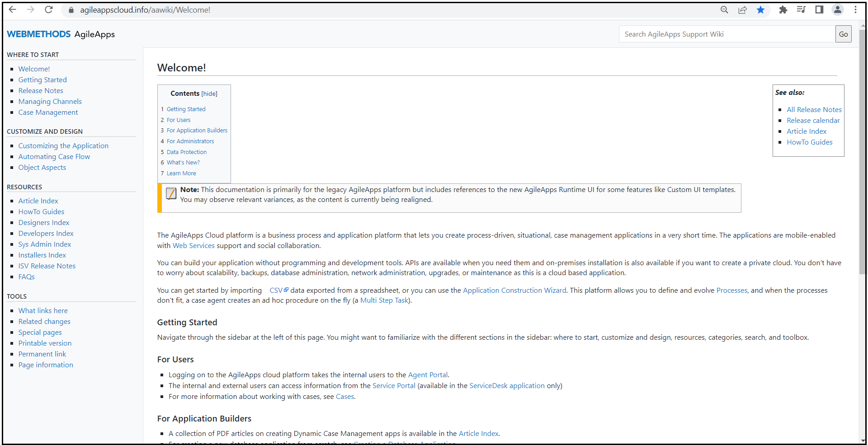Click the vertical page scrollbar thumb

(x=863, y=151)
